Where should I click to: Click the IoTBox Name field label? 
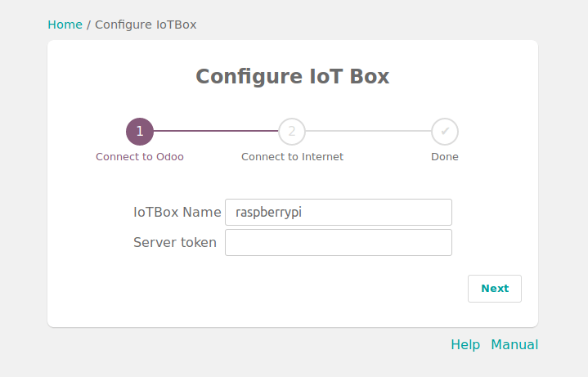click(177, 212)
